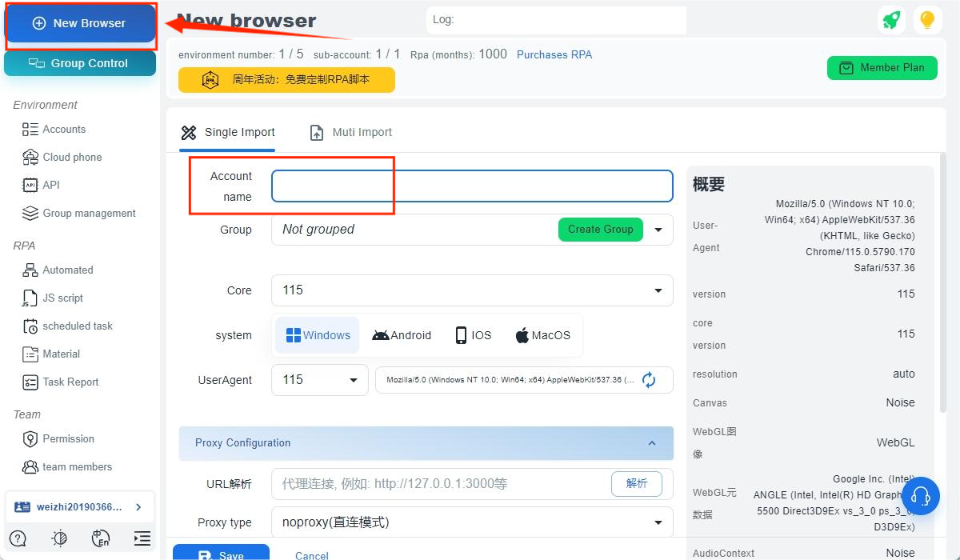The height and width of the screenshot is (560, 960).
Task: Click the scheduled task icon
Action: click(x=30, y=326)
